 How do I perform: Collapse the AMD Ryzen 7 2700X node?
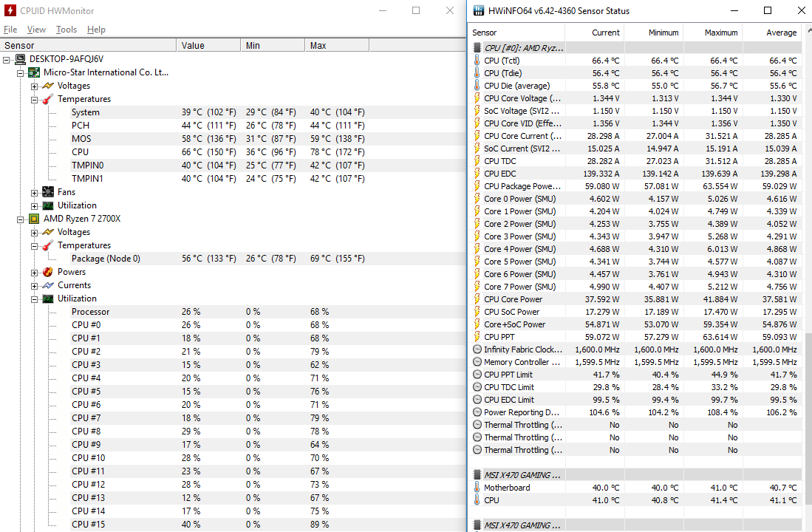click(x=20, y=219)
